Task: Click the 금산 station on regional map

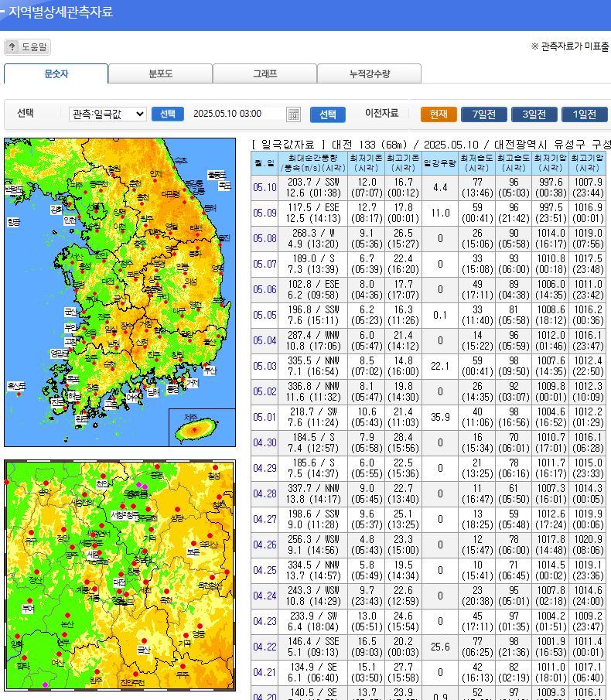Action: [x=144, y=650]
